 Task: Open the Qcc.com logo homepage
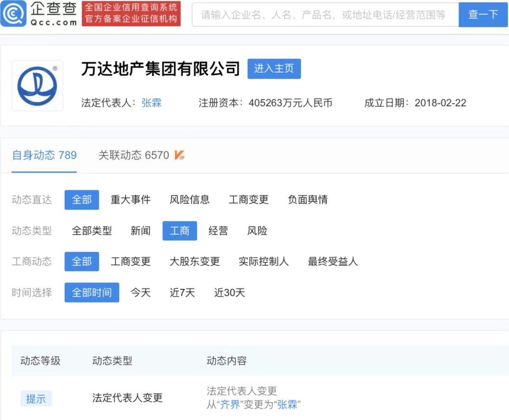click(x=39, y=13)
